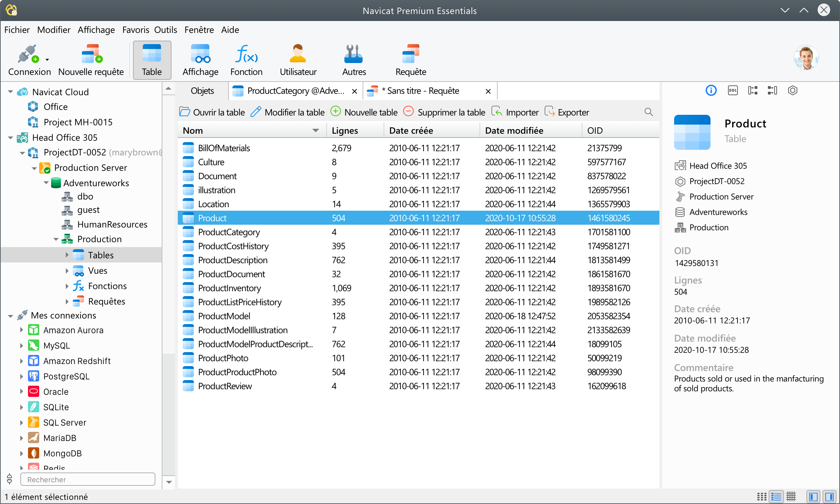Show the information panel icon
The image size is (840, 504).
(x=711, y=91)
